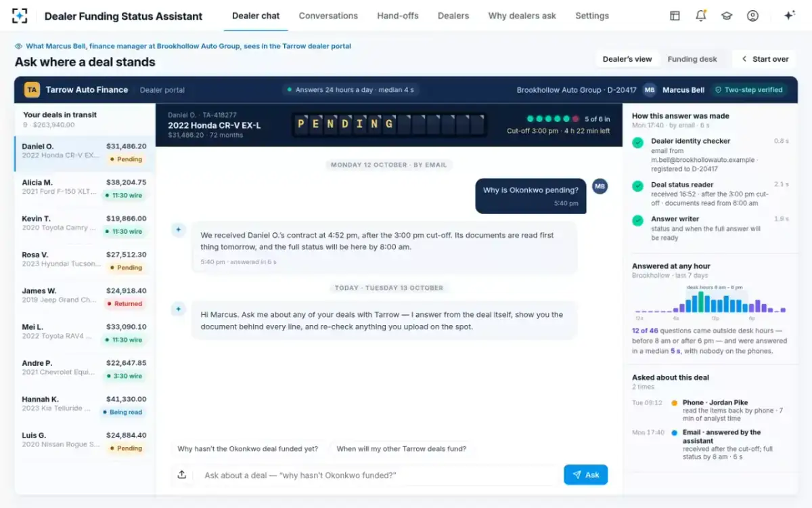Image resolution: width=812 pixels, height=508 pixels.
Task: Click the MB avatar beside Marcus Bell
Action: pos(650,89)
